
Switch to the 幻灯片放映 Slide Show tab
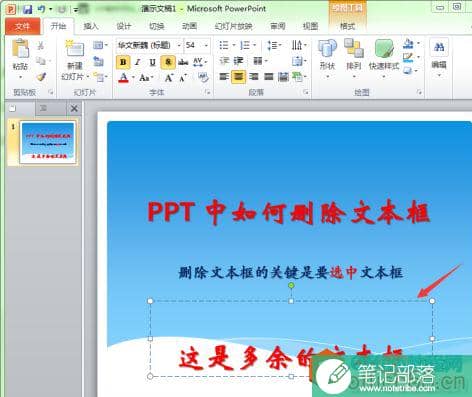tap(233, 26)
